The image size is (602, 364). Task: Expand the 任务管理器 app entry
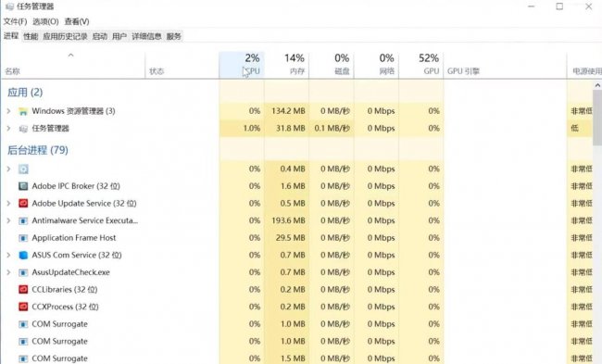(8, 128)
